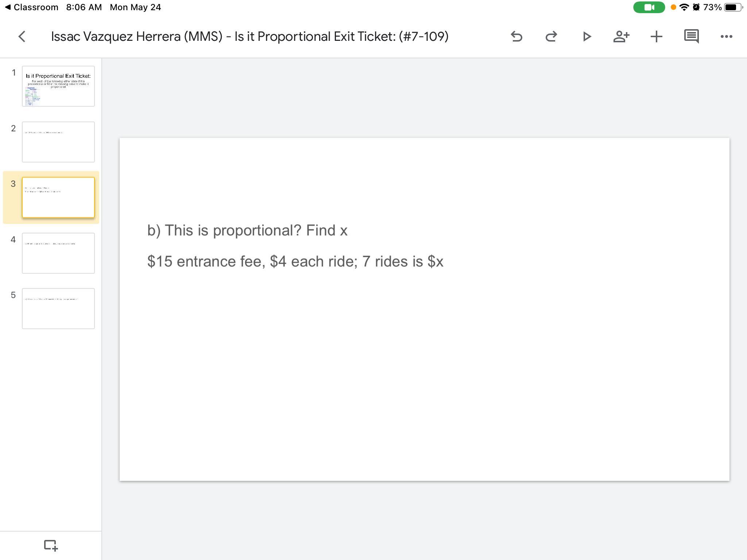The width and height of the screenshot is (747, 560).
Task: Select slide 1 titled Is it Proportional
Action: click(58, 86)
